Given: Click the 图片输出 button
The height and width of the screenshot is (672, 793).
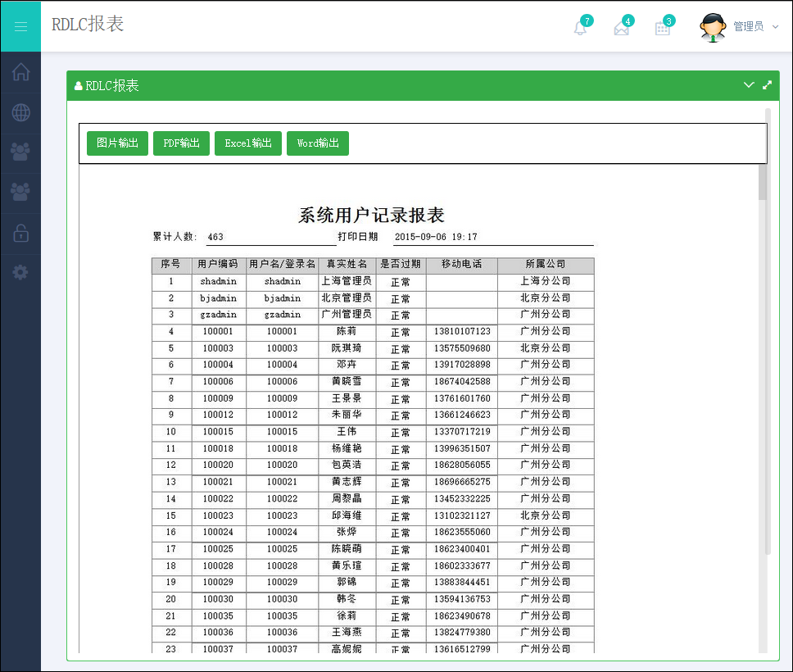Looking at the screenshot, I should click(x=117, y=143).
